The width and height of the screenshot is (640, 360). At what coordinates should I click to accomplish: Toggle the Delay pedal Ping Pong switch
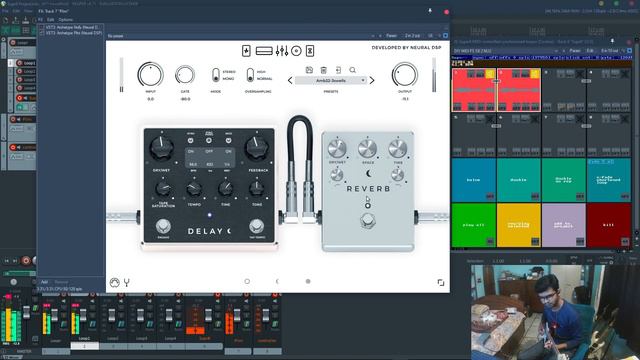pyautogui.click(x=209, y=140)
